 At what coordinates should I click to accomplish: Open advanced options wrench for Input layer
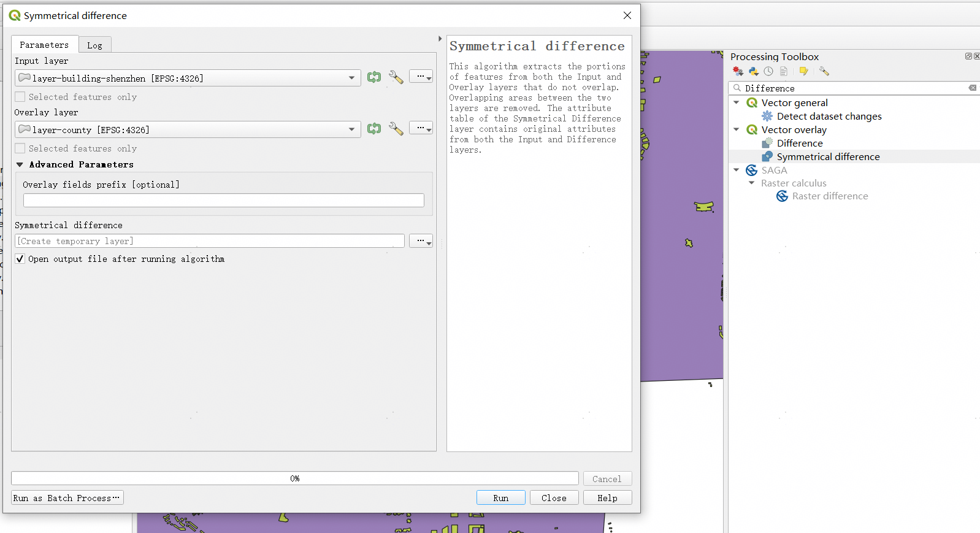[x=396, y=77]
